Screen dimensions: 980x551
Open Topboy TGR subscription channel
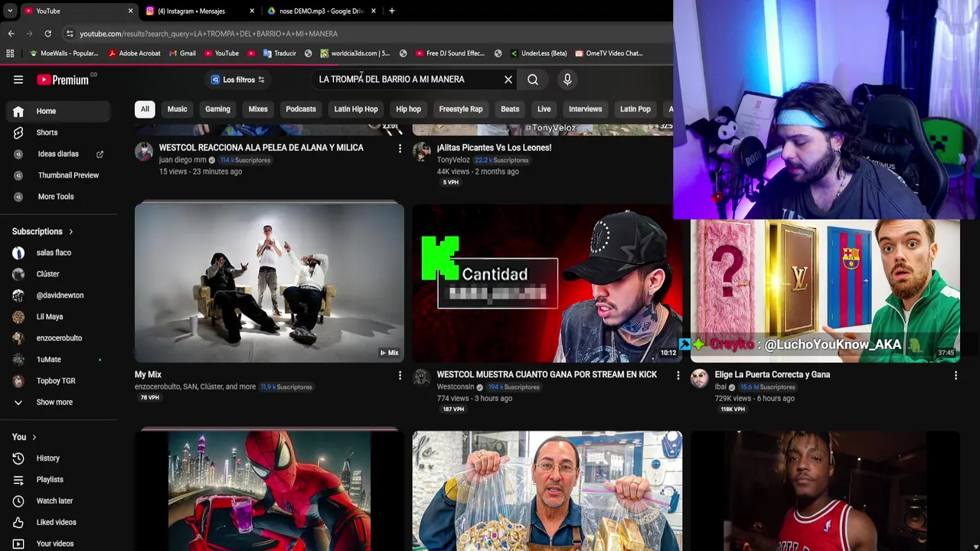(x=58, y=381)
